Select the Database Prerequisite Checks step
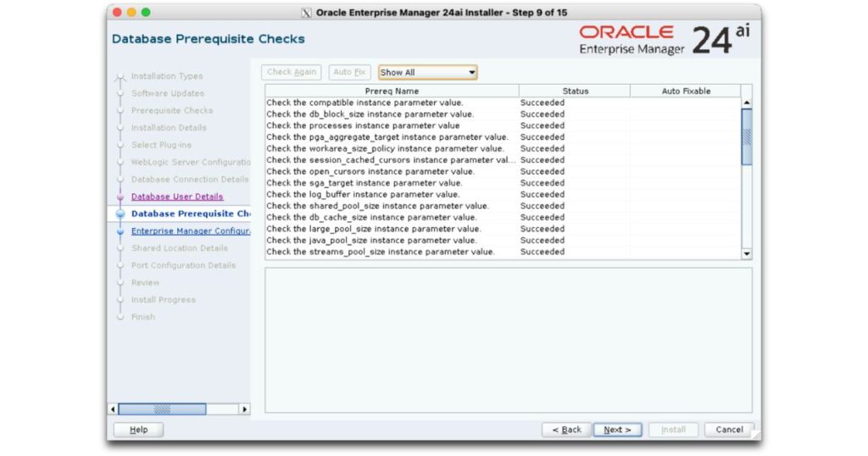The image size is (868, 456). click(x=191, y=214)
